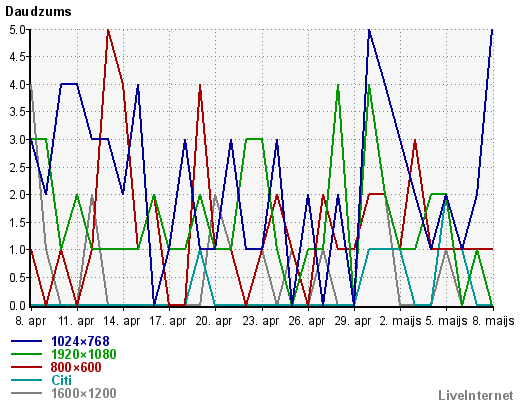Screen dimensions: 520x405
Task: Click the 4.5 y-axis value
Action: tap(18, 57)
